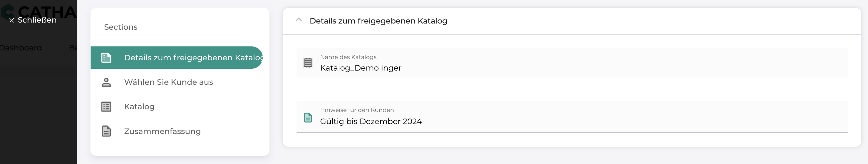This screenshot has height=164, width=868.
Task: Open the Dashboard navigation item
Action: (x=21, y=48)
